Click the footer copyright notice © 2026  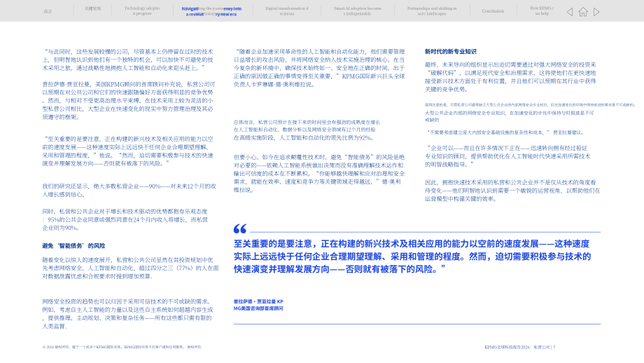122,347
